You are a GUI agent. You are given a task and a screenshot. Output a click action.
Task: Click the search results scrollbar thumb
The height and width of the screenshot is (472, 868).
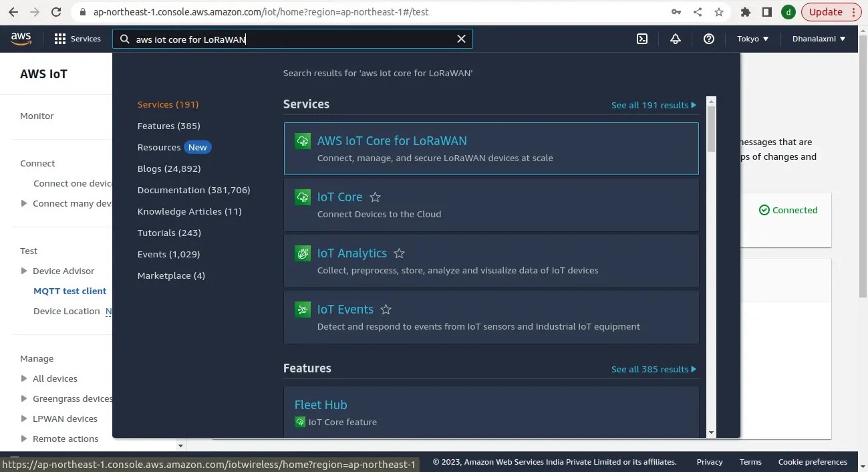[x=711, y=128]
